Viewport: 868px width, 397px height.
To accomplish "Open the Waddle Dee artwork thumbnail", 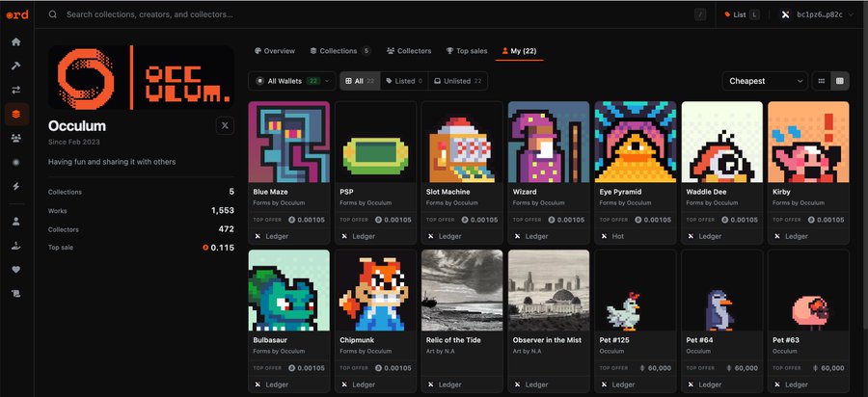I will click(721, 142).
